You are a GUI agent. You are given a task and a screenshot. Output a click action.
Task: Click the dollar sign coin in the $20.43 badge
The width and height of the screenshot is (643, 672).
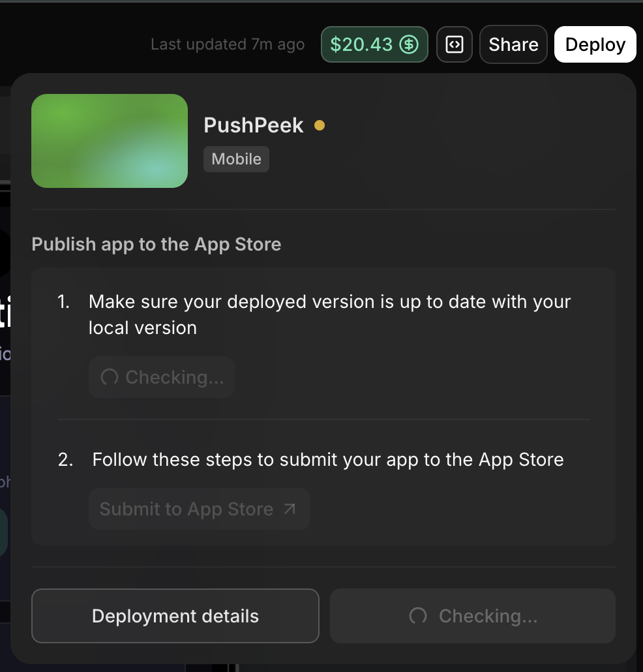coord(409,44)
